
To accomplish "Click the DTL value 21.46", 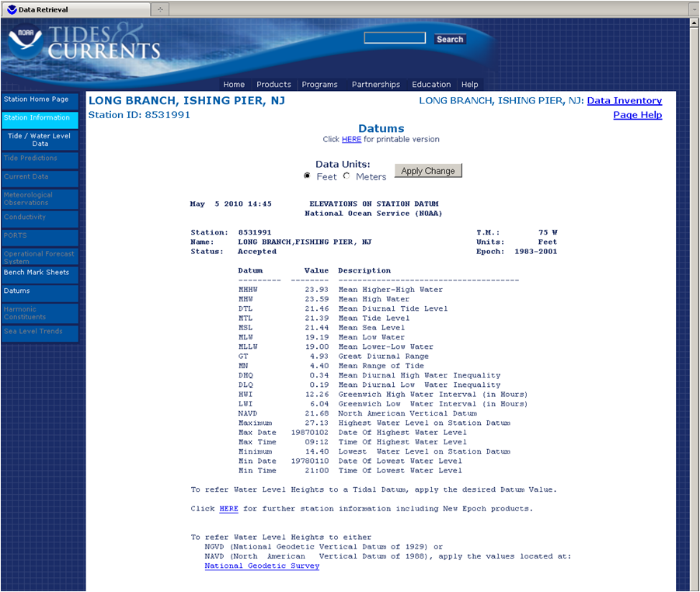I will (316, 308).
